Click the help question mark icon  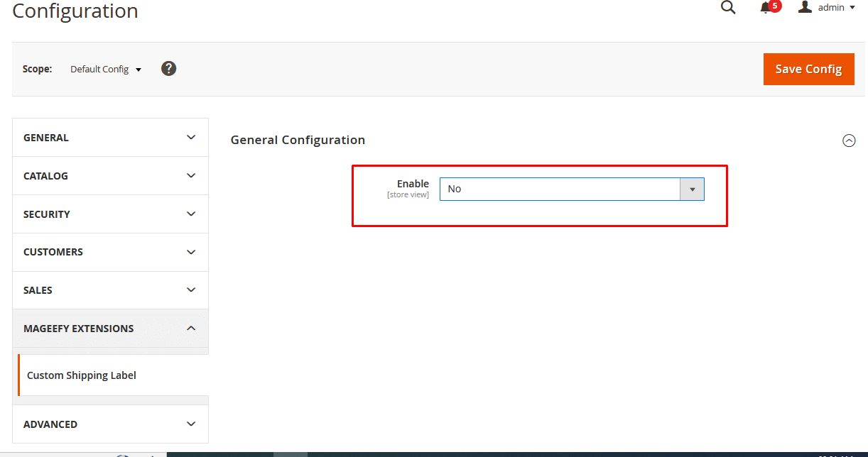168,68
